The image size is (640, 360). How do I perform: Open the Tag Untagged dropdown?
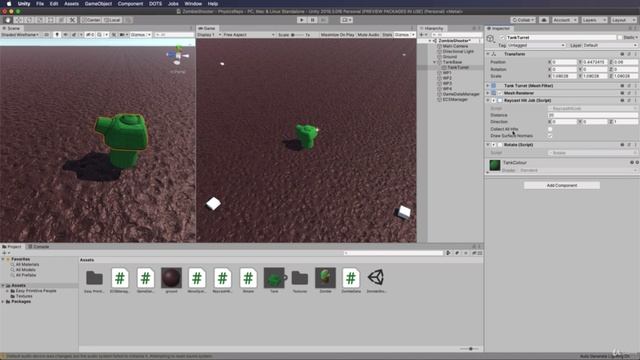(536, 45)
